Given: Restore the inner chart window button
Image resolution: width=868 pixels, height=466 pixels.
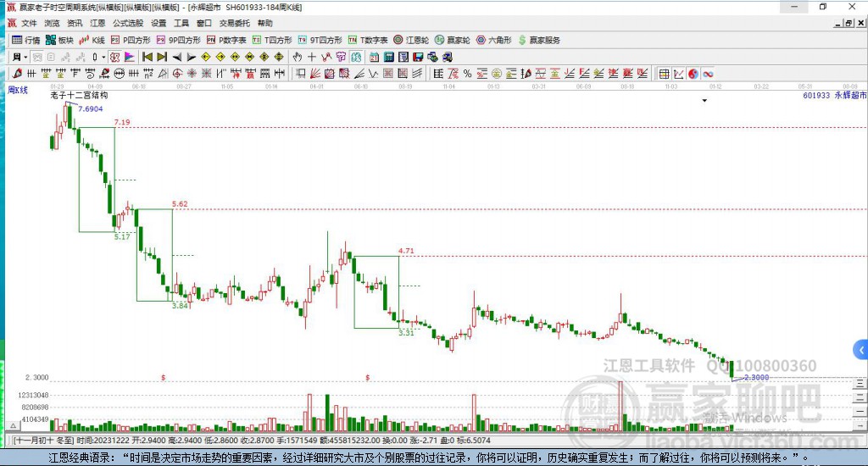Looking at the screenshot, I should click(849, 23).
